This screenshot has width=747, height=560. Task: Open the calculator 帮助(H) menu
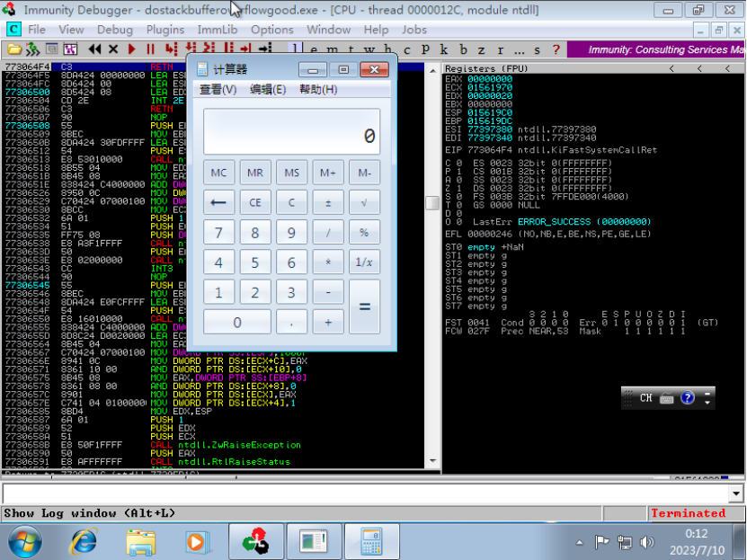318,90
